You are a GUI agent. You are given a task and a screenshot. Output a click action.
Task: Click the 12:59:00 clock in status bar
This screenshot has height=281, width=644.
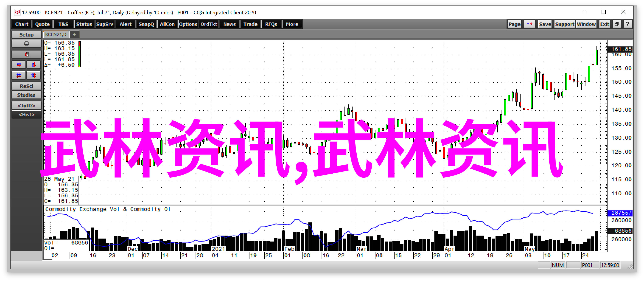click(x=610, y=265)
